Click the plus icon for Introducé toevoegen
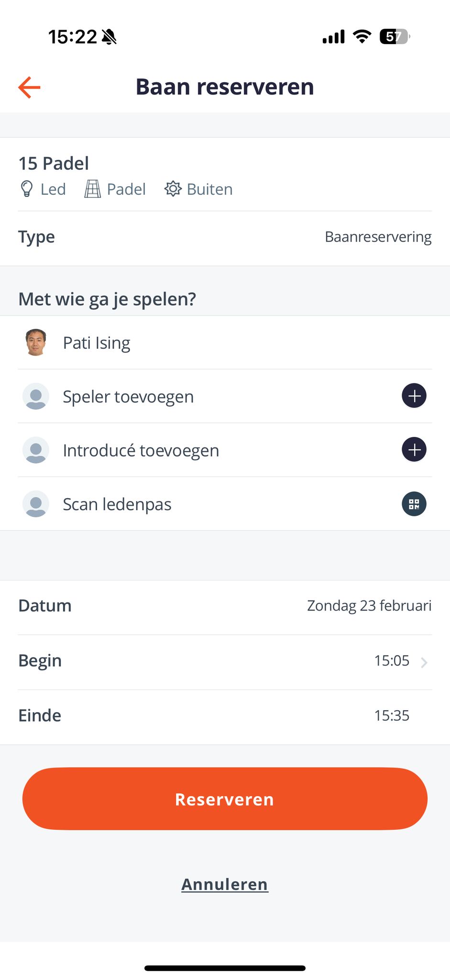Viewport: 450px width, 980px height. 414,450
